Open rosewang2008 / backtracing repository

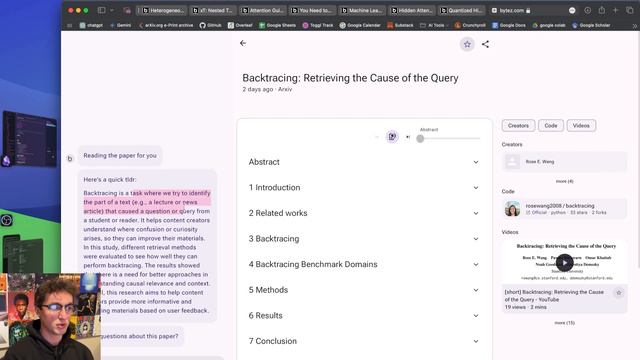pyautogui.click(x=564, y=209)
